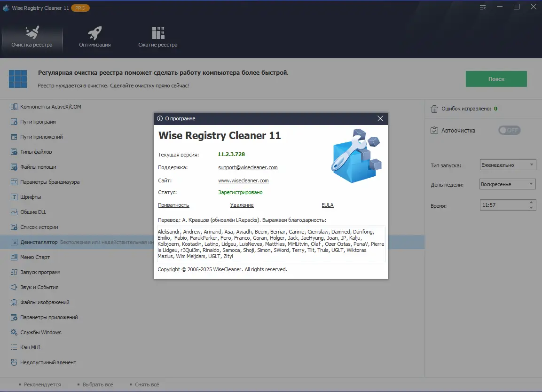Click the Запуск программ category icon
This screenshot has height=392, width=542.
14,272
